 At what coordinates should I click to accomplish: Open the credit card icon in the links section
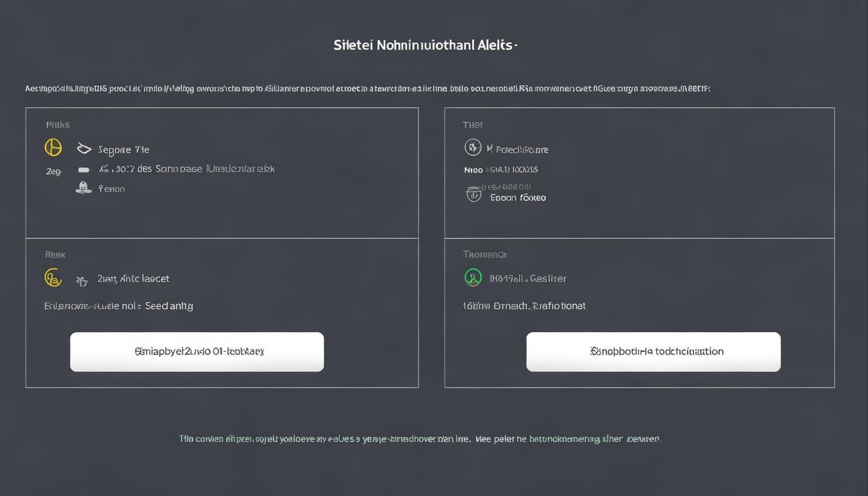point(84,168)
